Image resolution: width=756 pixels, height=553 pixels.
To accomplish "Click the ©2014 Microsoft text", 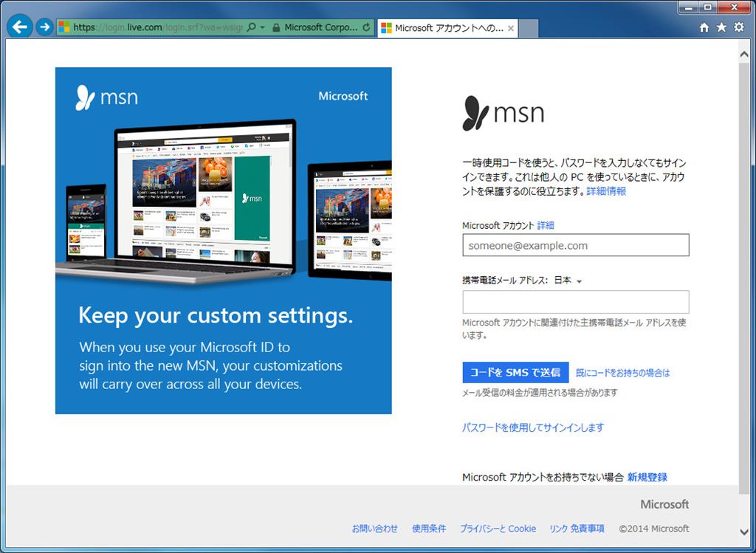I will point(654,529).
